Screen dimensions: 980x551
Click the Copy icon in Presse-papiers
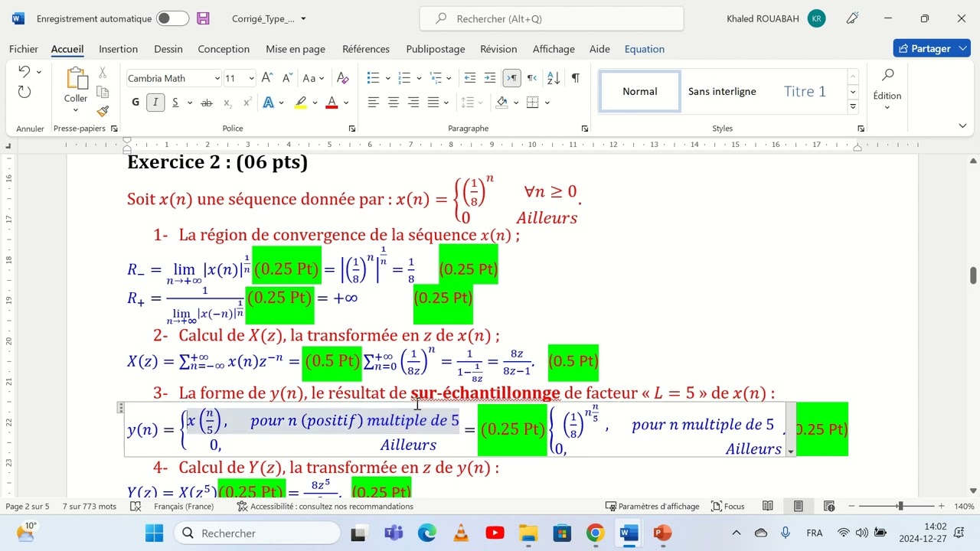point(103,92)
